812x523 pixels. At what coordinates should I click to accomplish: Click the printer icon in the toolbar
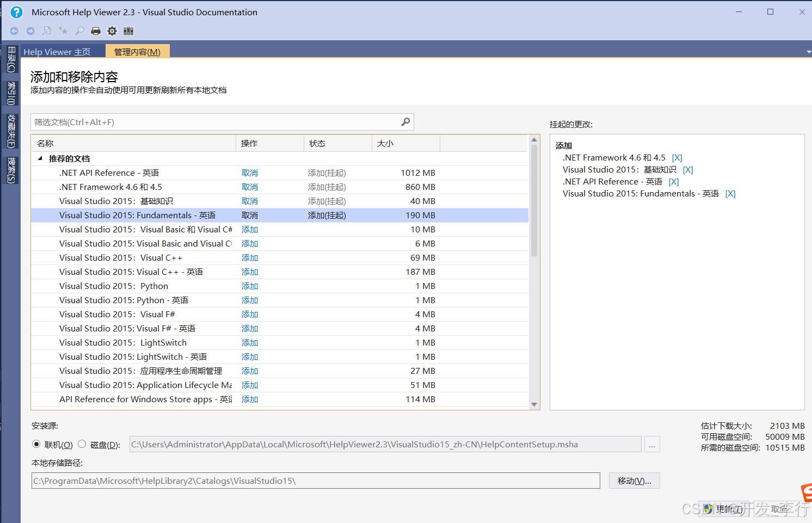(96, 31)
